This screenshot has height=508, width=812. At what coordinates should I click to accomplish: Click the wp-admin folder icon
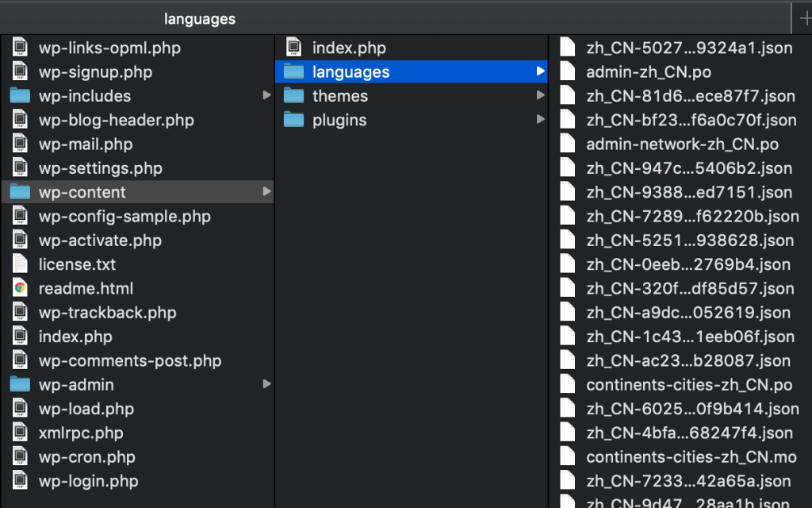point(20,384)
